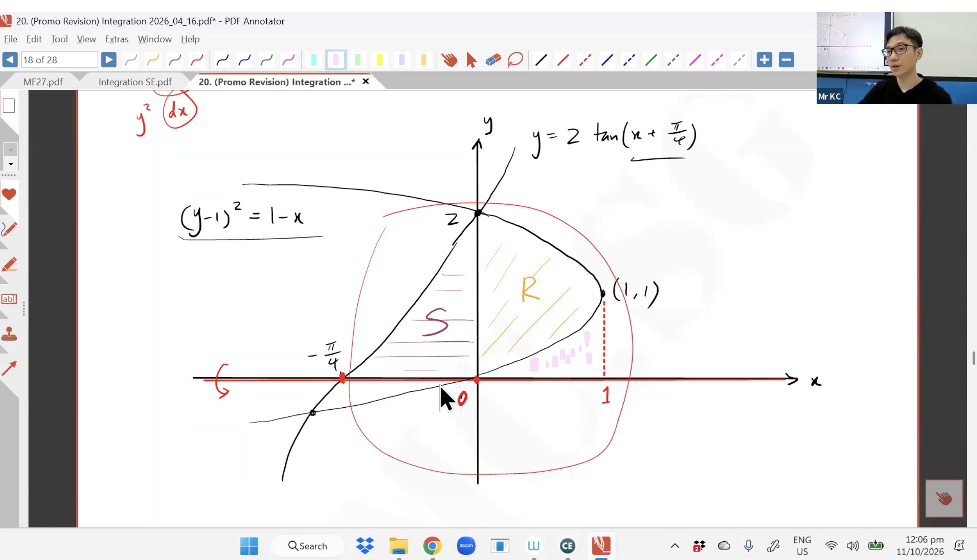Expand the tool list down arrow in the sidebar

[x=10, y=164]
